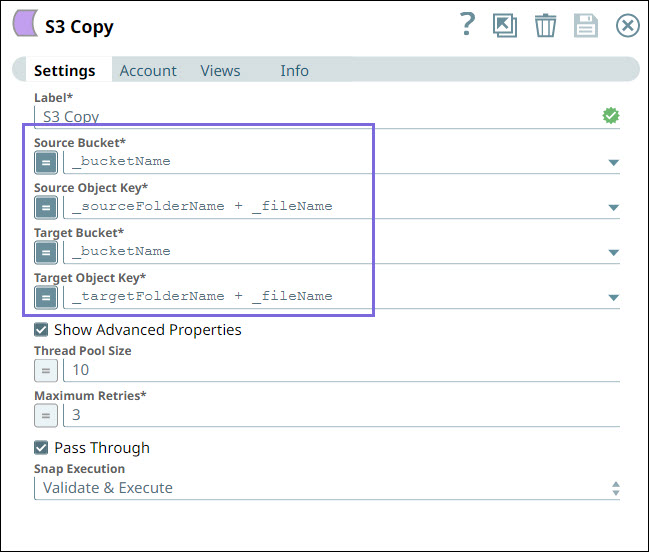This screenshot has height=552, width=649.
Task: Click the purple S3 Copy snap icon
Action: pyautogui.click(x=25, y=26)
